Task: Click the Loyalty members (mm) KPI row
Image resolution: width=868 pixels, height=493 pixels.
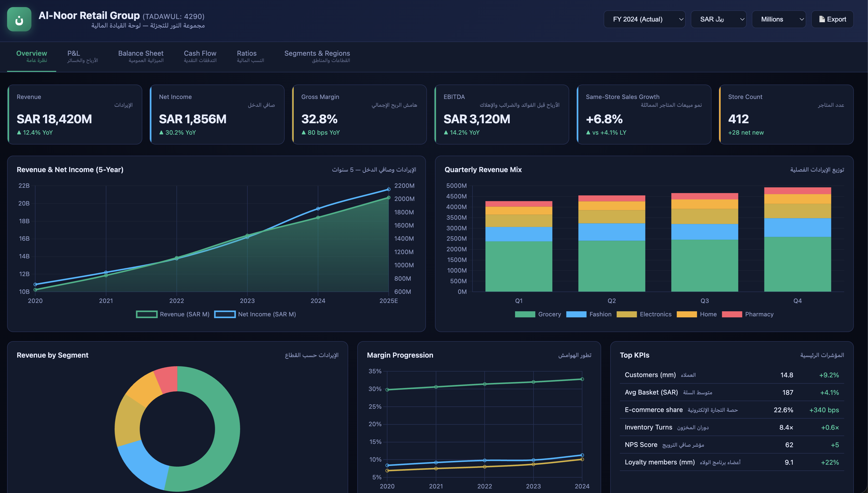Action: click(732, 462)
